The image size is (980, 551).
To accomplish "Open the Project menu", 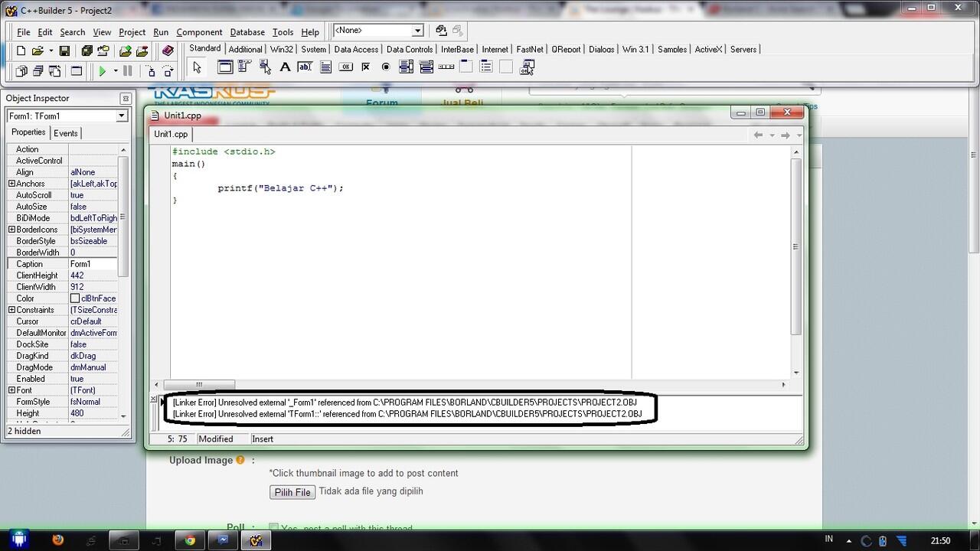I will [132, 32].
